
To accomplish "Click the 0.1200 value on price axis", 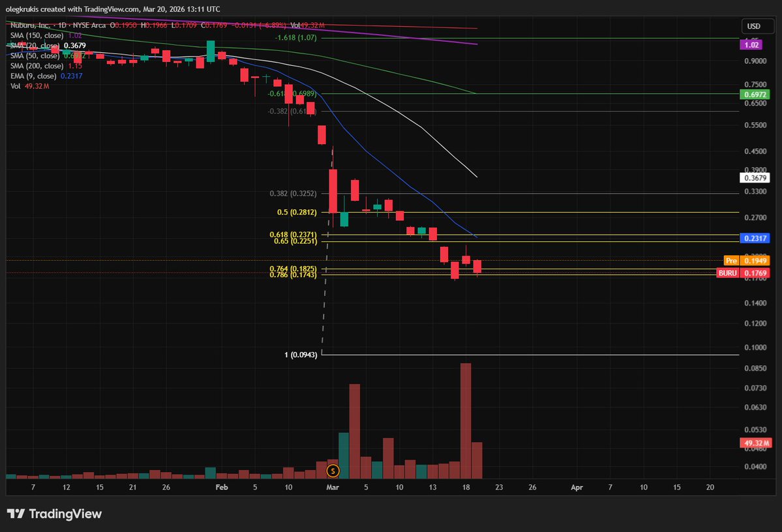I will (x=755, y=323).
